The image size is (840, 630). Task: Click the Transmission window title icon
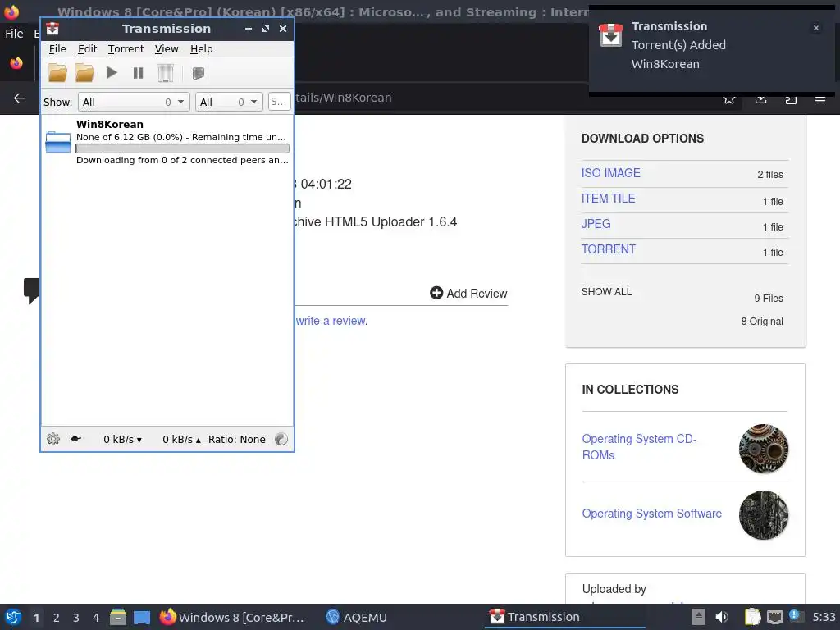[52, 29]
